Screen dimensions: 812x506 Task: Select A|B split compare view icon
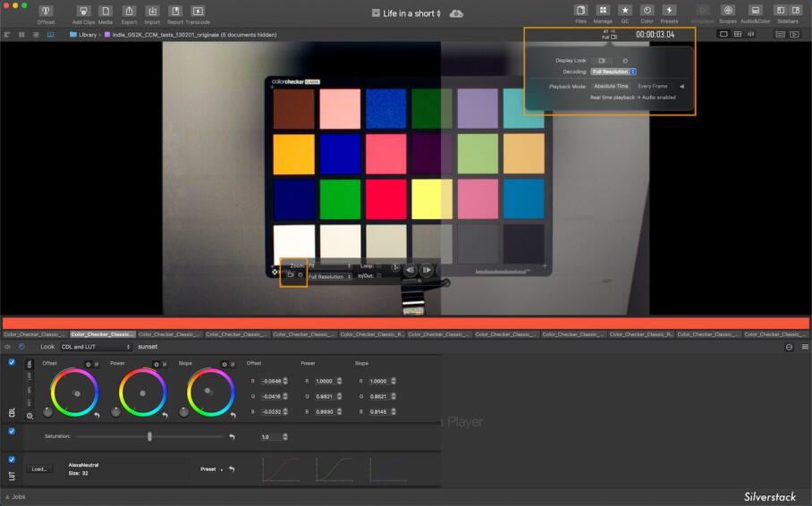[x=751, y=34]
